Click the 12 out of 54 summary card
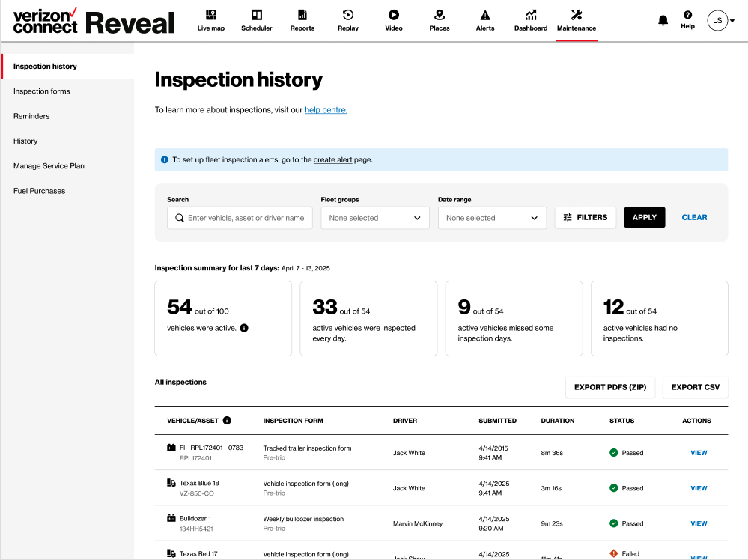The height and width of the screenshot is (560, 748). (659, 319)
